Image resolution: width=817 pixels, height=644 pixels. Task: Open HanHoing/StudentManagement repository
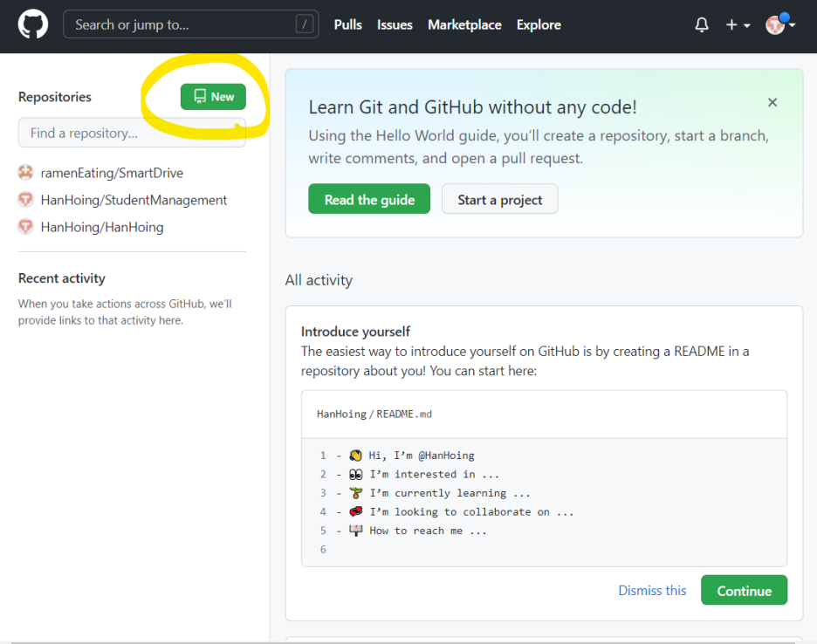(134, 200)
